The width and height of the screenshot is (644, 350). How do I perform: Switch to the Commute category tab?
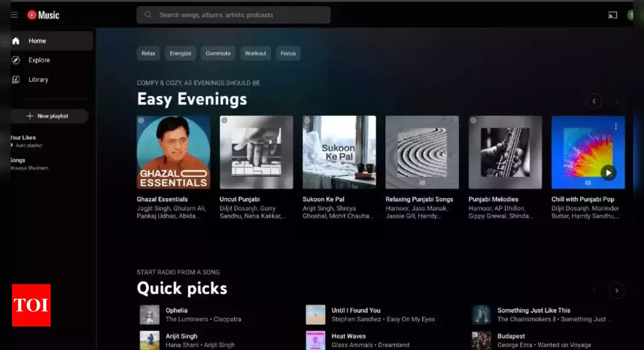(218, 53)
